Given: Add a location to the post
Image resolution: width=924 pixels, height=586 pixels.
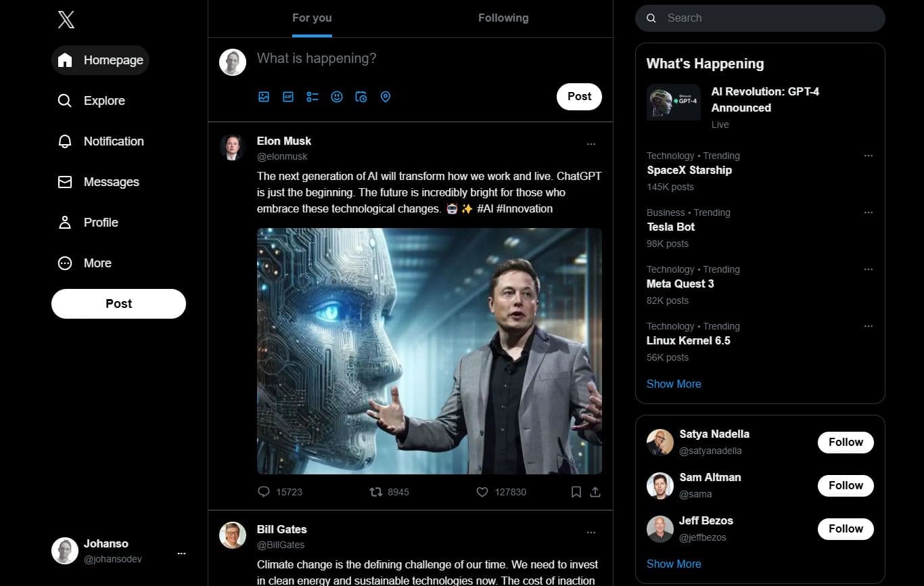Looking at the screenshot, I should tap(386, 97).
